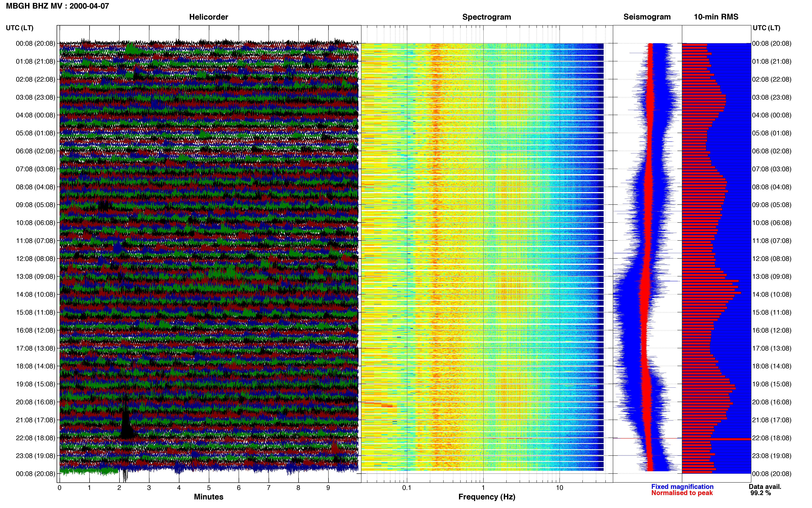Click the '5' tick on Minutes axis
The height and width of the screenshot is (508, 812).
pyautogui.click(x=209, y=488)
